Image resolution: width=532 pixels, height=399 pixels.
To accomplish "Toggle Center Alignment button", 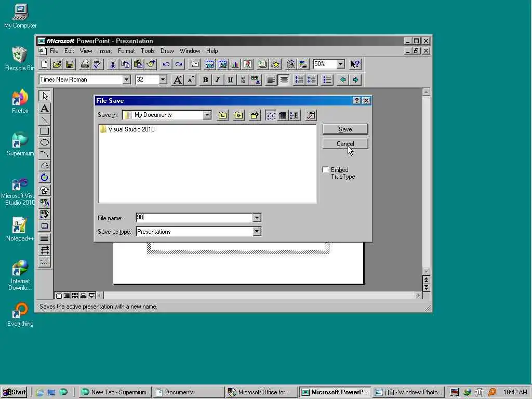I will coord(284,79).
